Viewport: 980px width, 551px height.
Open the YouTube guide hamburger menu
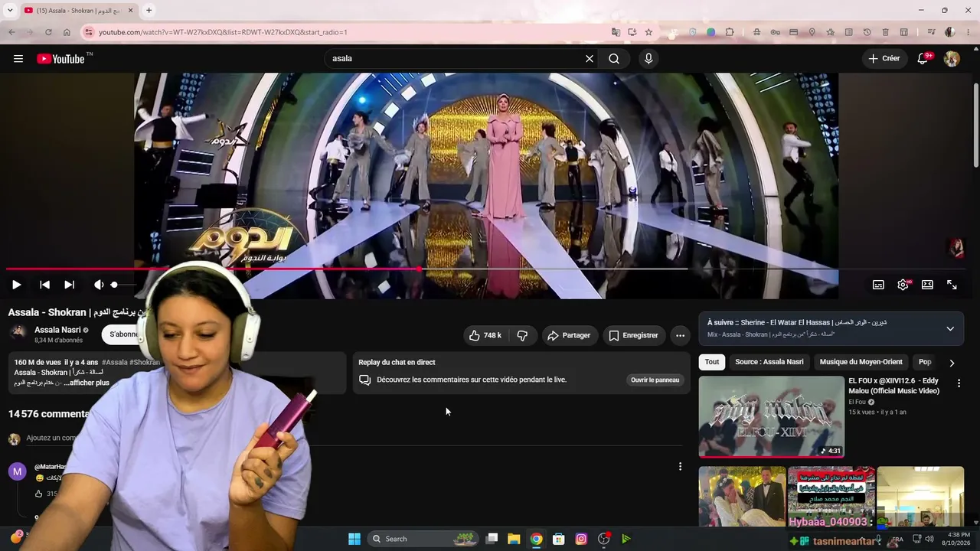tap(18, 59)
